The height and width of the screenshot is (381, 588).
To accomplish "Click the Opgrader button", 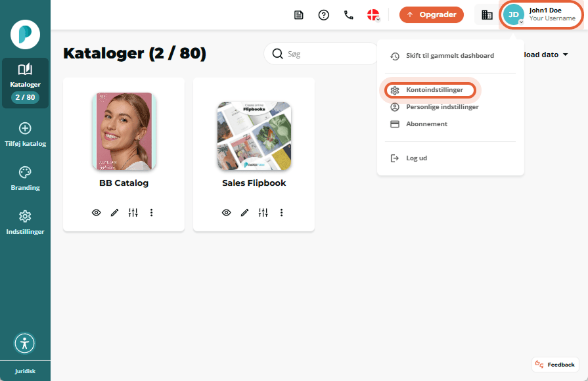I will click(x=432, y=14).
